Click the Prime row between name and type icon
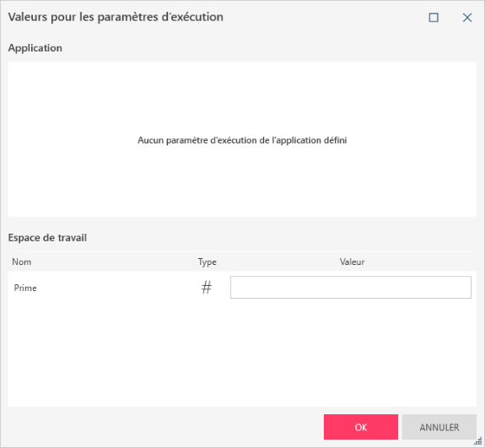 (117, 288)
